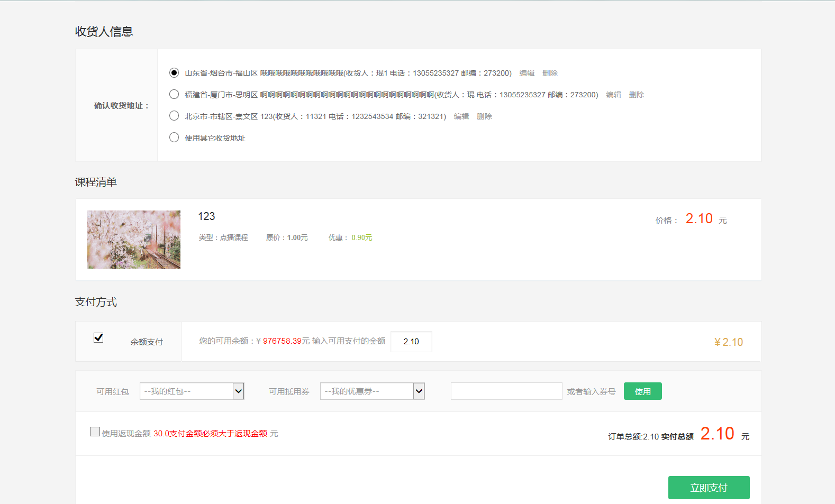Click the balance payment amount field showing 2.10
Viewport: 835px width, 504px height.
[411, 342]
